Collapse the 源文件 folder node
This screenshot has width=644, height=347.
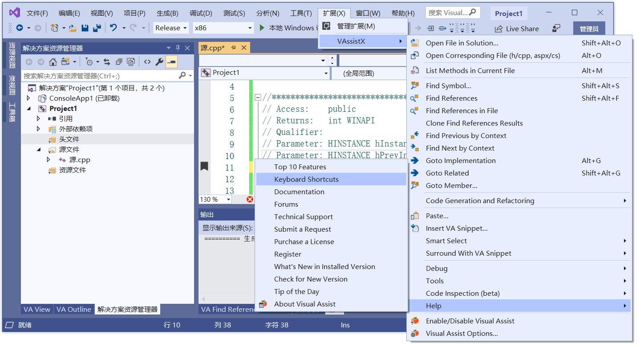coord(38,150)
